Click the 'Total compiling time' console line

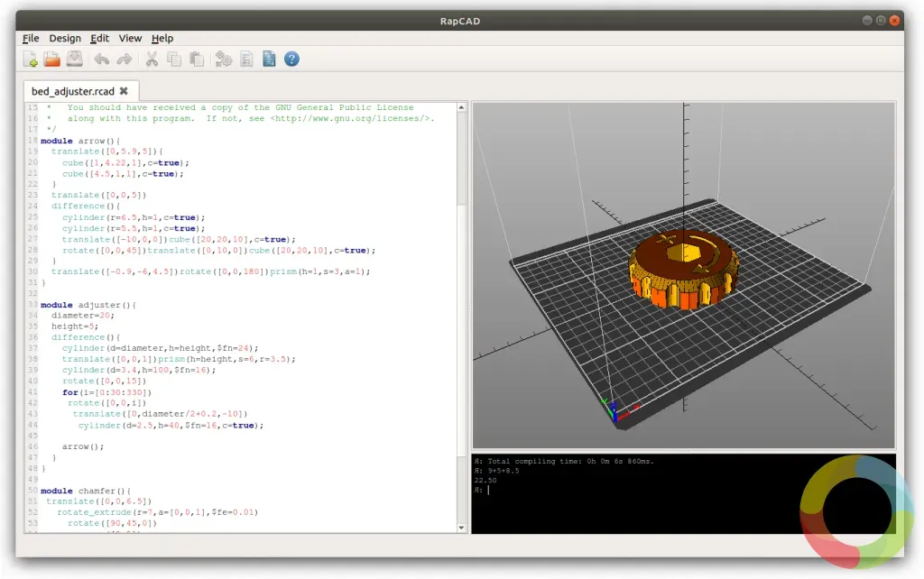click(564, 461)
